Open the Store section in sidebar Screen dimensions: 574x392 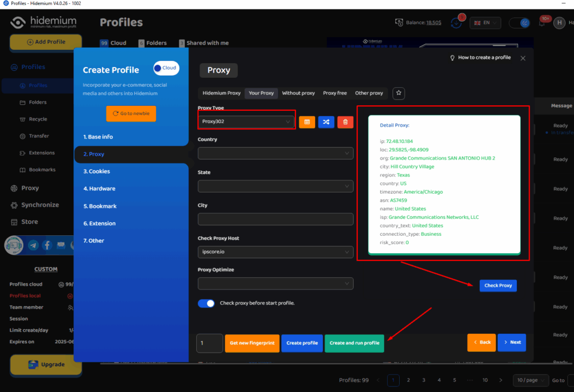(29, 222)
